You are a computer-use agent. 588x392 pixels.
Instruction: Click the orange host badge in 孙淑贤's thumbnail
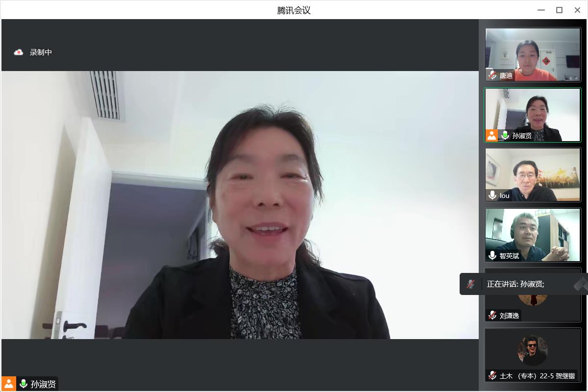491,136
